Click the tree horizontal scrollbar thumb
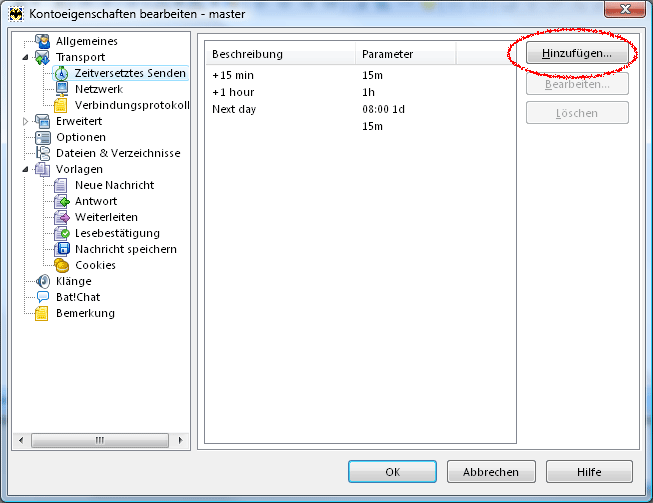Screen dimensions: 653x503 (x=100, y=440)
